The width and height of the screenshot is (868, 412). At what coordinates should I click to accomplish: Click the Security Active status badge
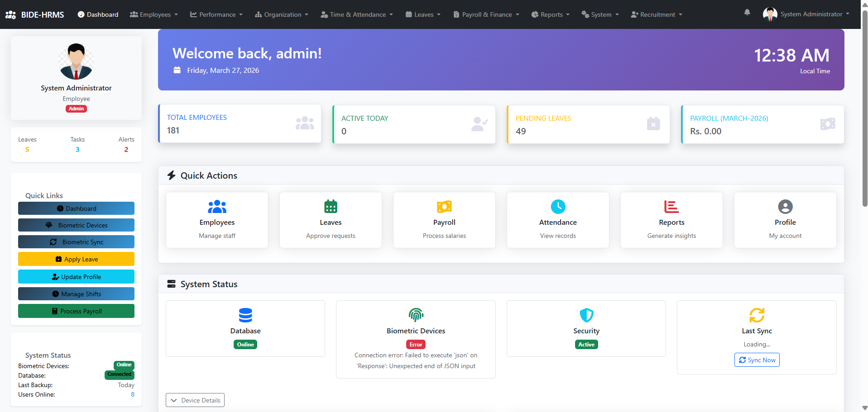(586, 344)
